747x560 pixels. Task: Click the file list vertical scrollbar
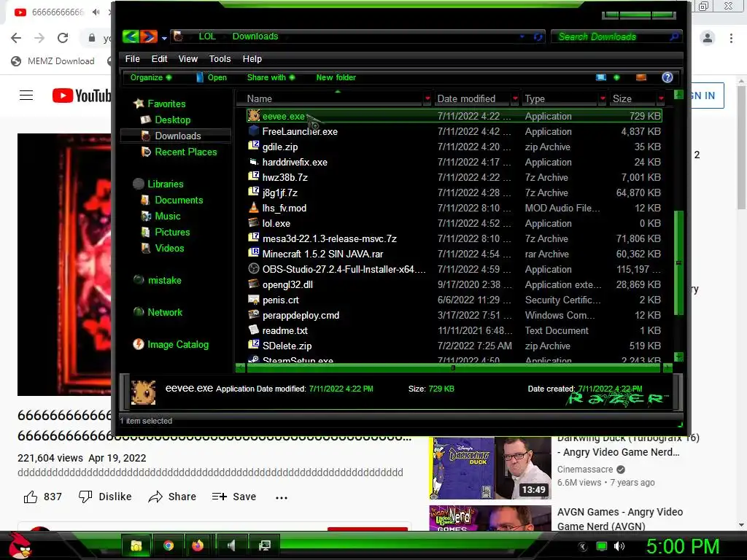tap(679, 262)
